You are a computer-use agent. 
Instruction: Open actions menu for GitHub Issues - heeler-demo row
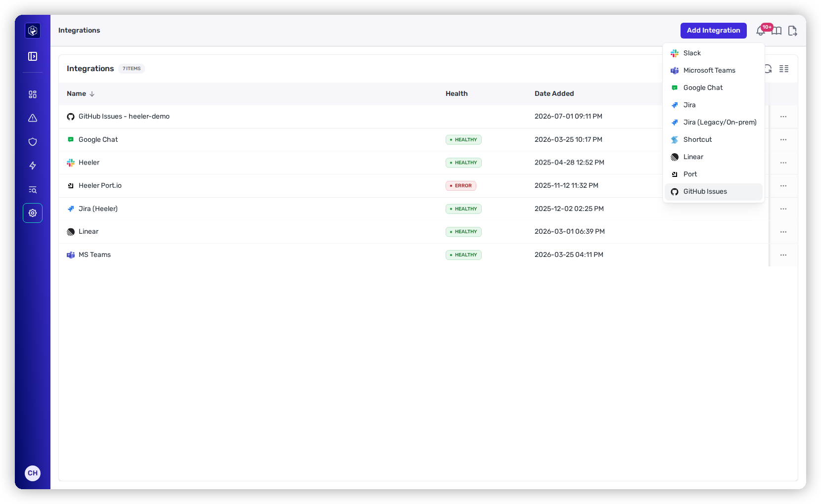pyautogui.click(x=783, y=117)
